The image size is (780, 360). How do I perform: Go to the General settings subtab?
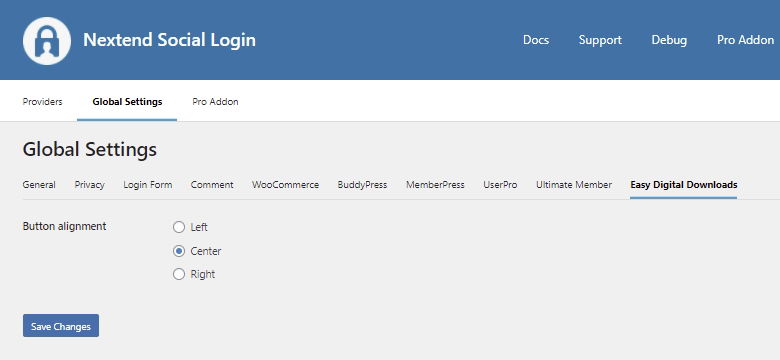pos(39,184)
